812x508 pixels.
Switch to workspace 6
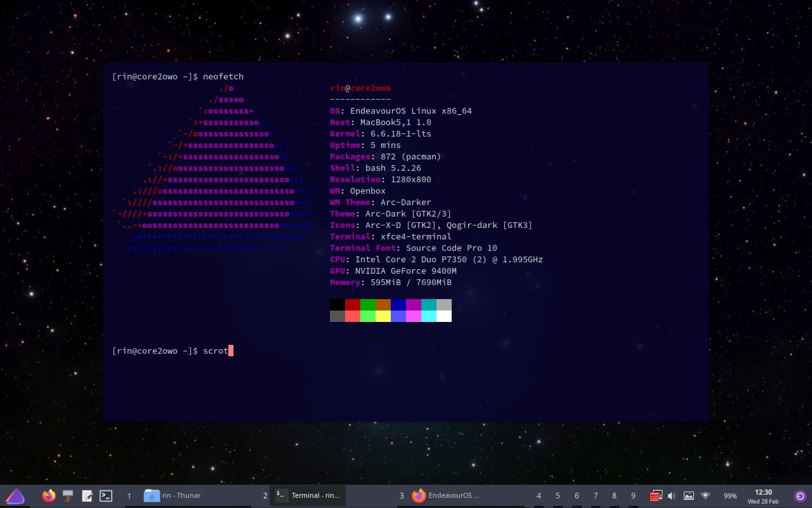click(577, 496)
